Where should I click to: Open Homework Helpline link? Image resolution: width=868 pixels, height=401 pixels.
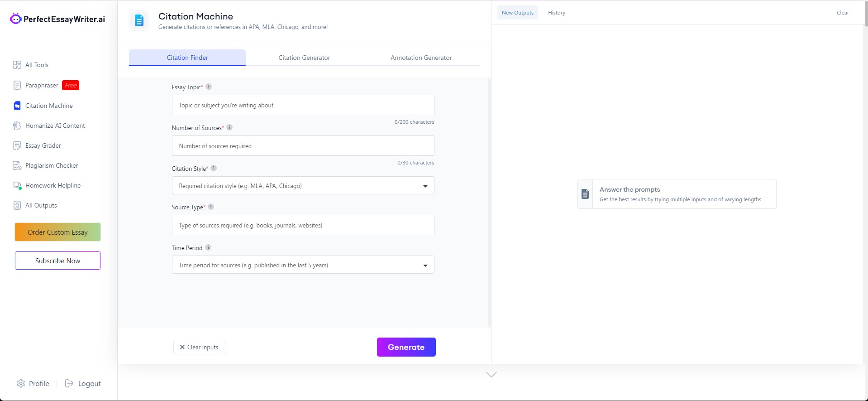click(53, 185)
